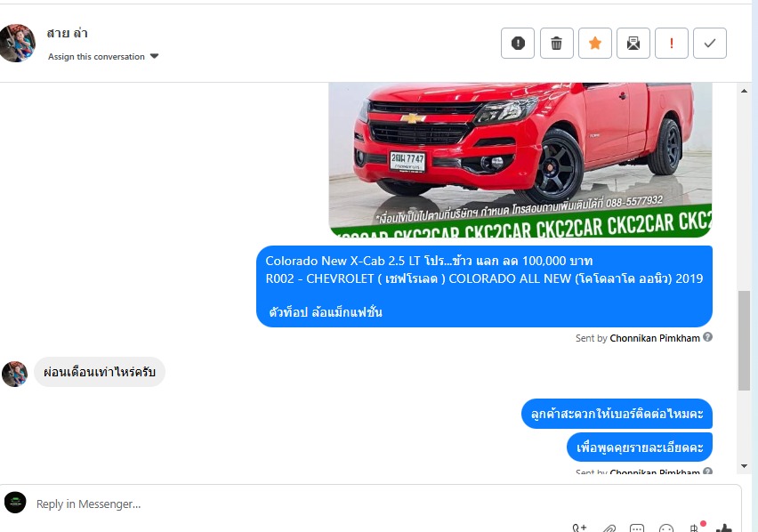
Task: Click the chat scrollbar down arrow
Action: point(744,466)
